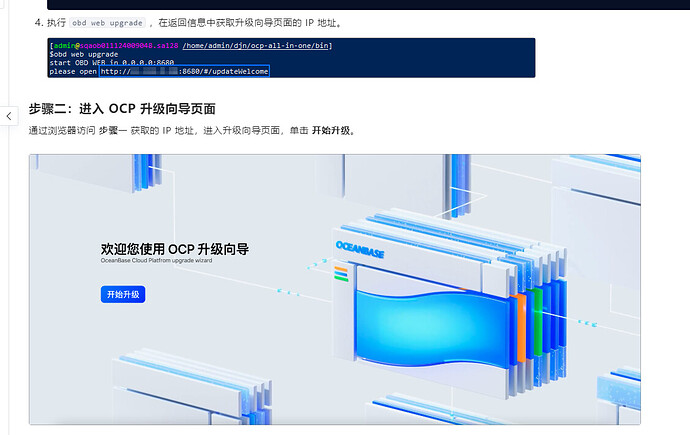Screen dimensions: 690x435
Task: Click the title 欢迎您使用 OCP 升级向导
Action: coord(175,249)
